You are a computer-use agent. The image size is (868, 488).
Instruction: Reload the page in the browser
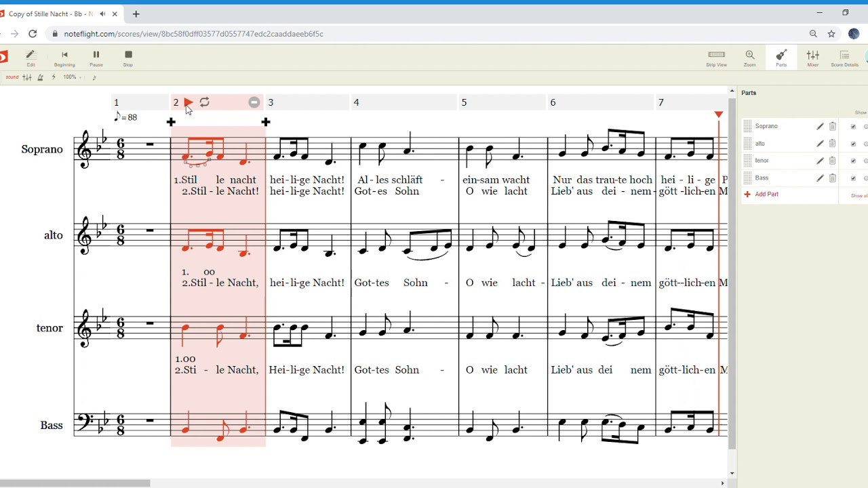[x=33, y=34]
